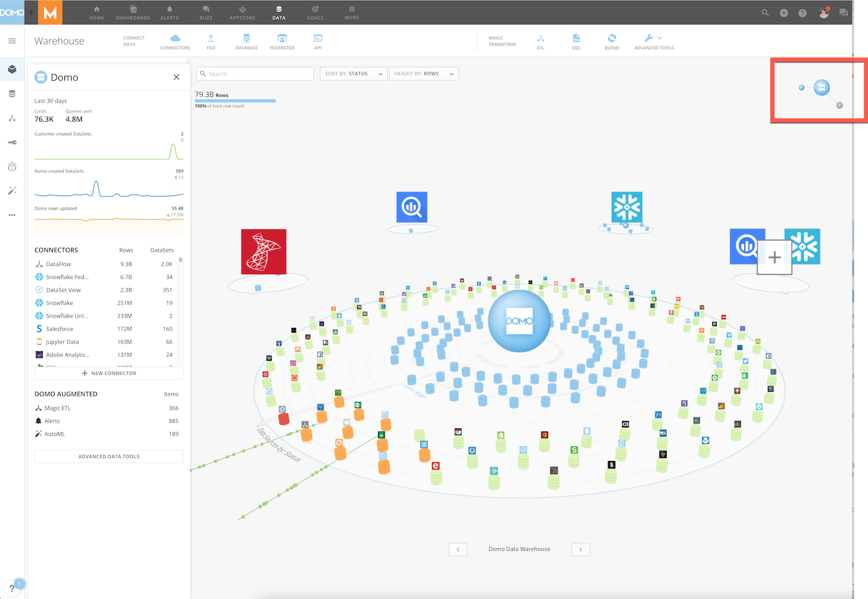The width and height of the screenshot is (868, 599).
Task: Open the DataFlows icon in the left sidebar
Action: coord(12,118)
